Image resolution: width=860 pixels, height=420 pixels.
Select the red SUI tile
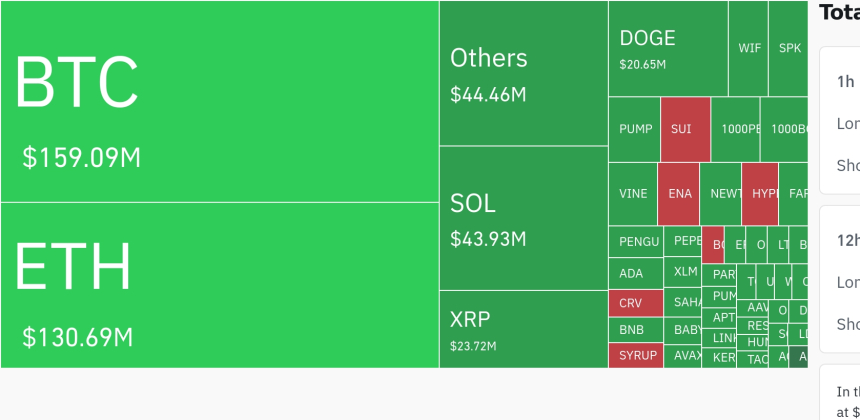pos(685,129)
